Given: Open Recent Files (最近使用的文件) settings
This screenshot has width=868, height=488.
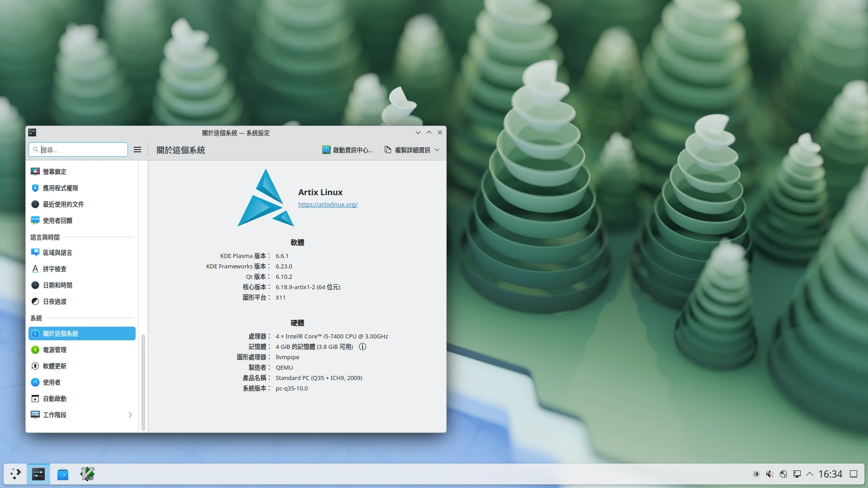Looking at the screenshot, I should (63, 204).
